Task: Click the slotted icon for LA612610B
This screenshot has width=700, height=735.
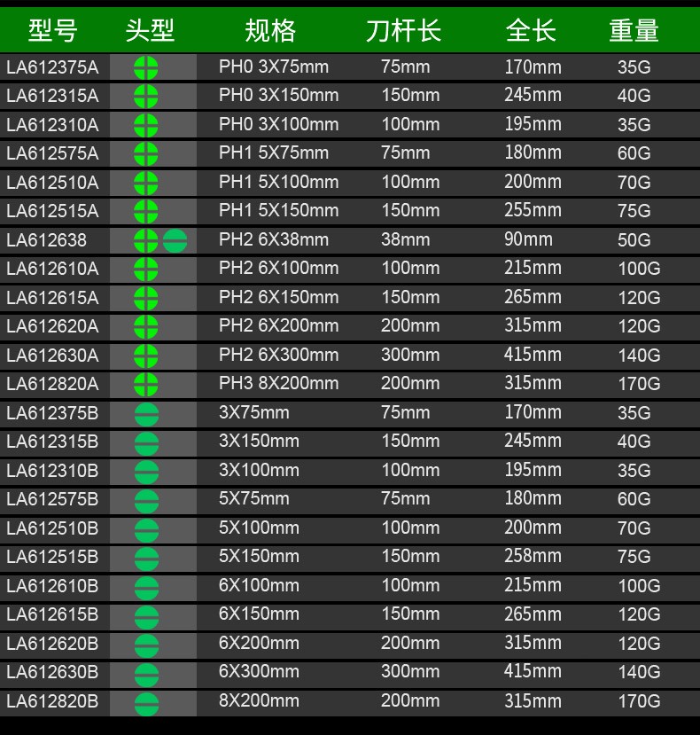Action: [x=147, y=588]
